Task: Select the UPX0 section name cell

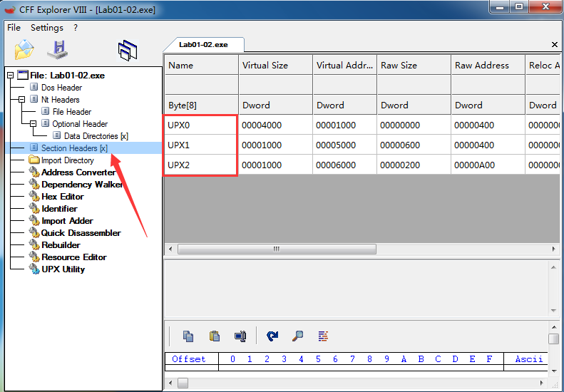Action: [x=201, y=125]
